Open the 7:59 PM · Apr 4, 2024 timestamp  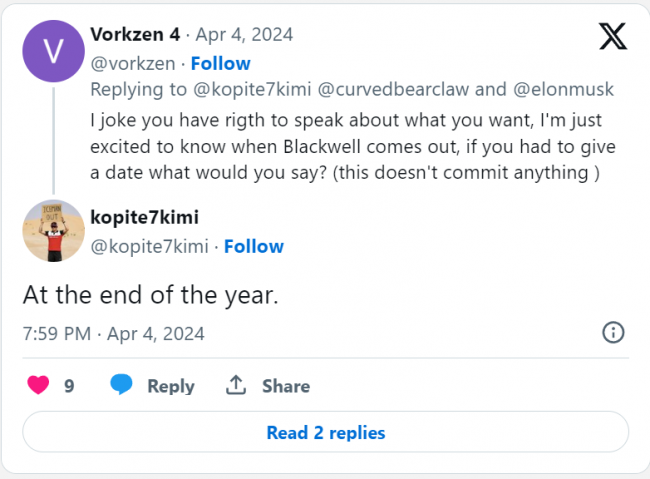[x=114, y=334]
